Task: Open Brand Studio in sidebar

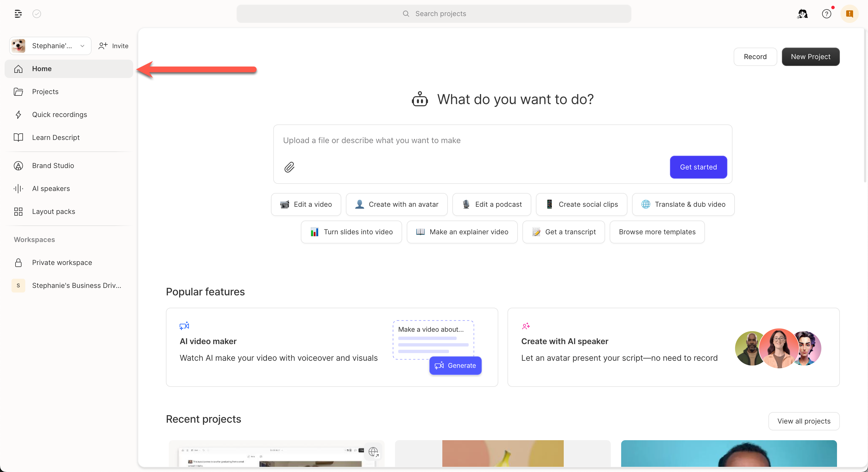Action: 53,166
